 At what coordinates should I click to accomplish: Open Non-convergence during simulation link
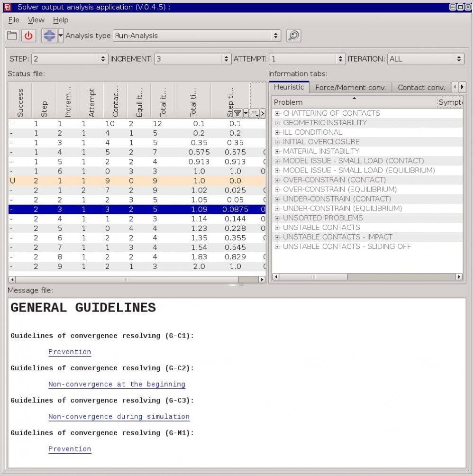(118, 416)
